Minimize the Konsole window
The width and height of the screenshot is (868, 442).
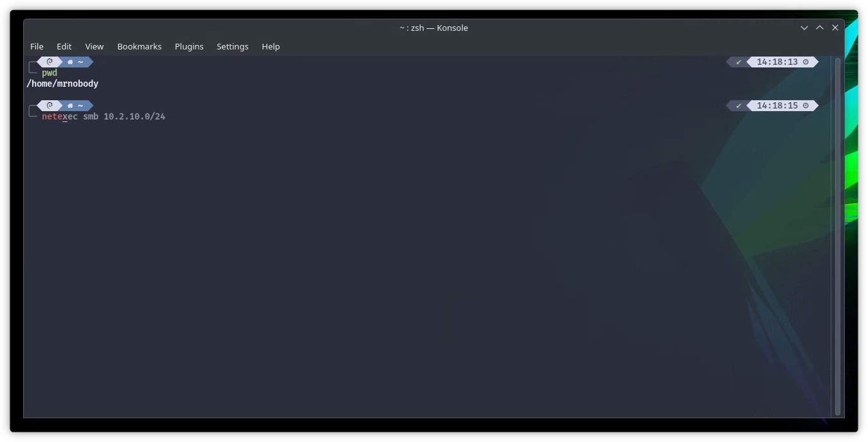[804, 28]
